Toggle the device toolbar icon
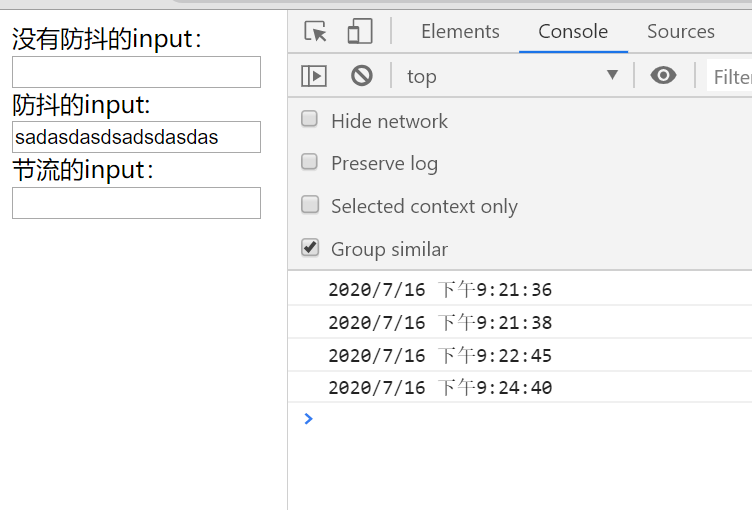The width and height of the screenshot is (752, 510). (x=360, y=31)
